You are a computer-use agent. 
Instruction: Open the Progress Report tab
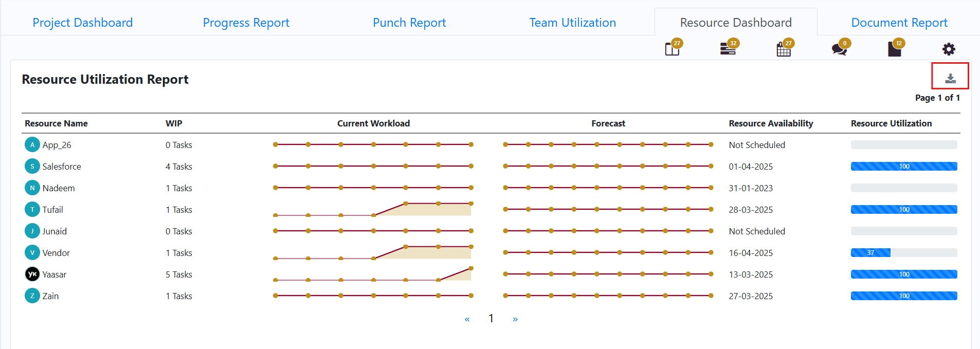(x=246, y=23)
